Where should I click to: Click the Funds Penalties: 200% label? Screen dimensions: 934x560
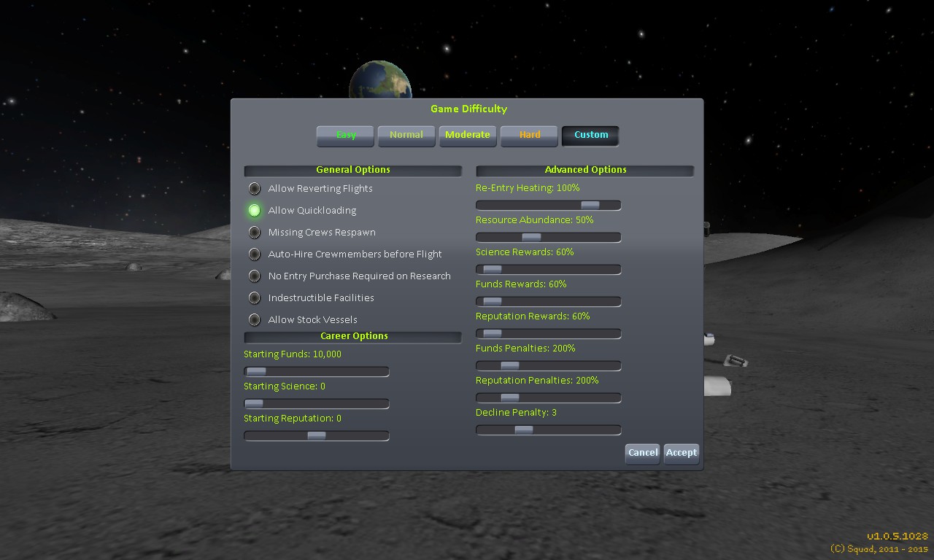pyautogui.click(x=525, y=349)
